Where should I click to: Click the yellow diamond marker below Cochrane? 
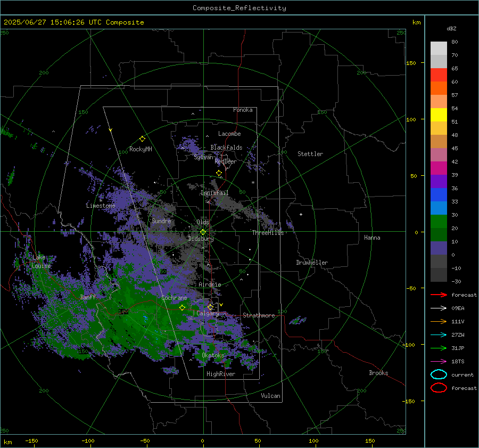pyautogui.click(x=183, y=307)
